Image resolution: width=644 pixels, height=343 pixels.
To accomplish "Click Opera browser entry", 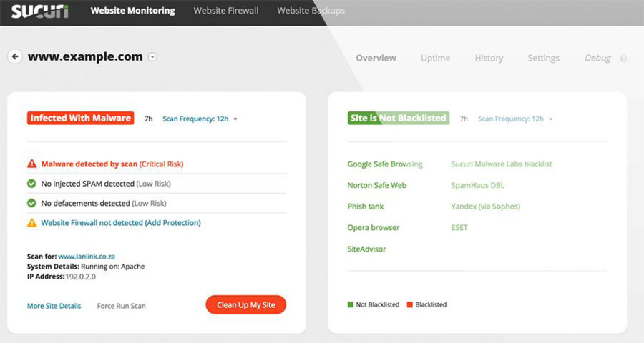I will [x=374, y=228].
